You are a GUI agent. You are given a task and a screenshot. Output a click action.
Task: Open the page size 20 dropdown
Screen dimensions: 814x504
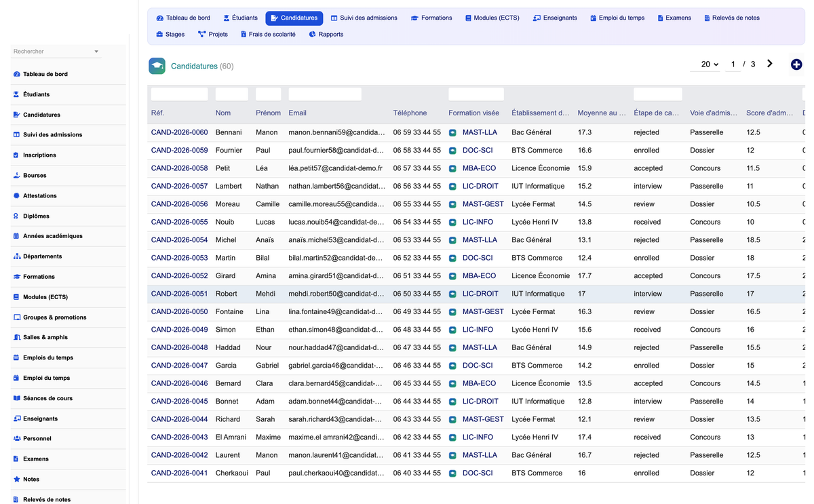(705, 64)
